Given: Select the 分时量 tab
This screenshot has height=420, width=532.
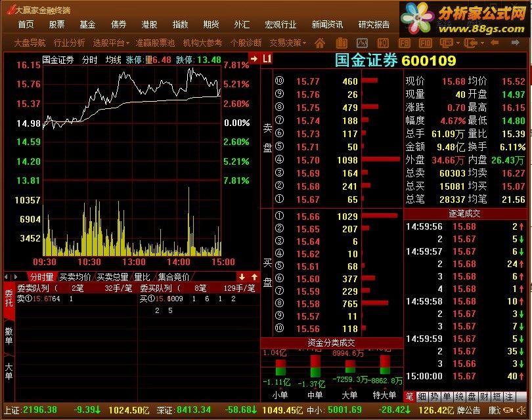Looking at the screenshot, I should pyautogui.click(x=42, y=277).
